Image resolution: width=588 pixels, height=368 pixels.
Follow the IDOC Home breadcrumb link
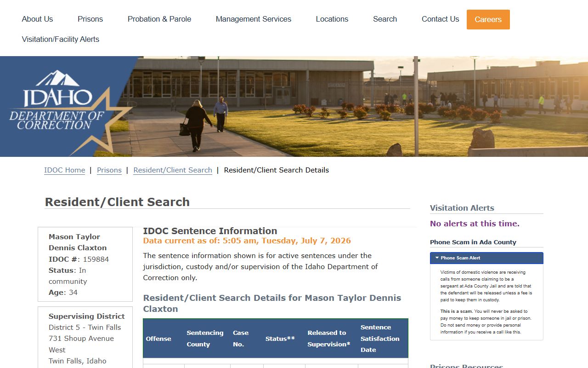click(65, 170)
